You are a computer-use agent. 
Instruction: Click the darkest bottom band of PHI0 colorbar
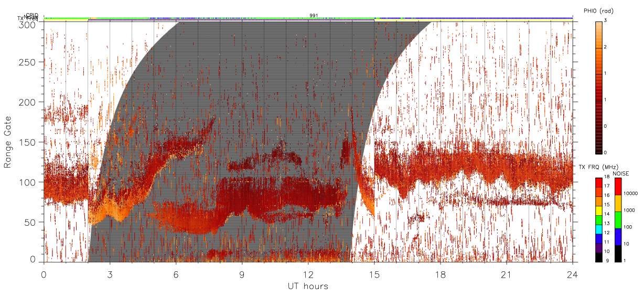pos(598,151)
